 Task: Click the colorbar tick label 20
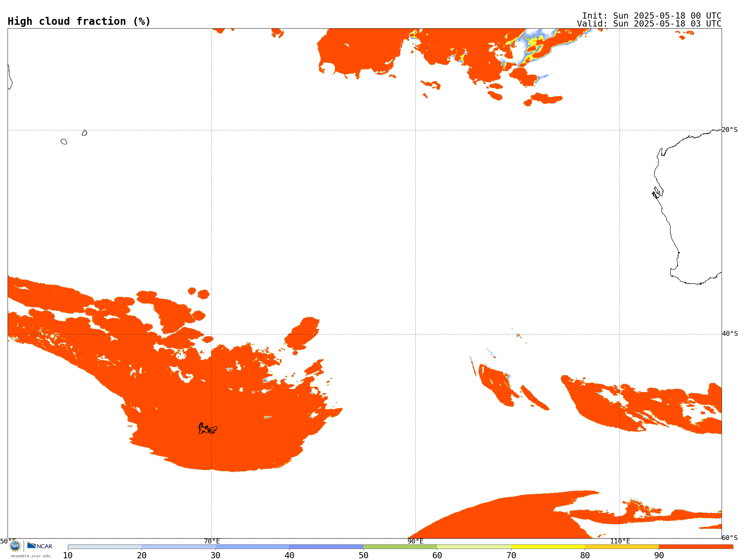[142, 556]
